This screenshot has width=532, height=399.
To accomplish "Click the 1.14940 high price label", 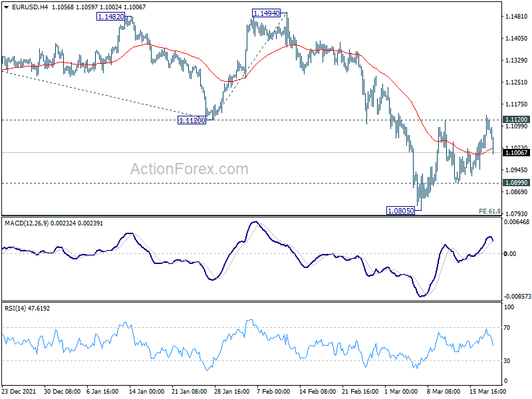I will coord(267,13).
